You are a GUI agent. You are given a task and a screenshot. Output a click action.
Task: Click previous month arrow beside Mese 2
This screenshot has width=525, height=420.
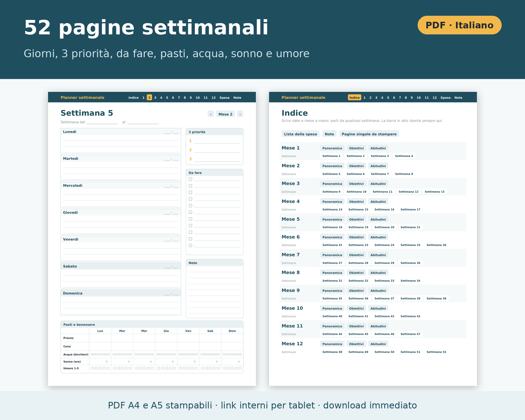tap(211, 114)
